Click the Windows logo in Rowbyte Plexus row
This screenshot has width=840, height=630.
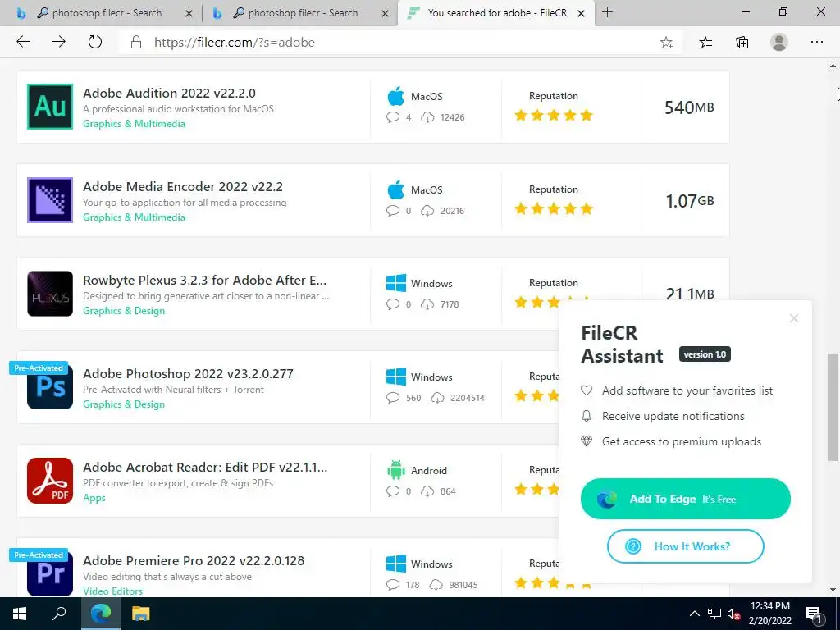pyautogui.click(x=396, y=283)
